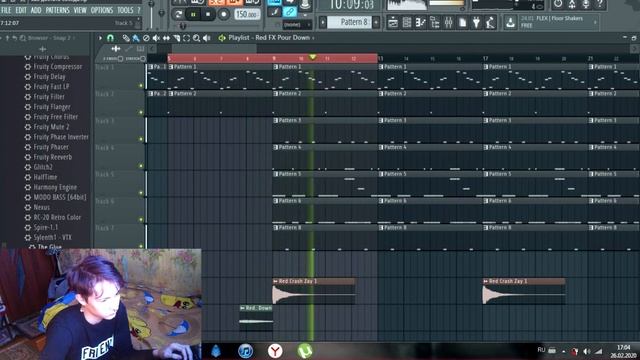Click the playhead marker on timeline ruler
The height and width of the screenshot is (360, 640).
(313, 57)
